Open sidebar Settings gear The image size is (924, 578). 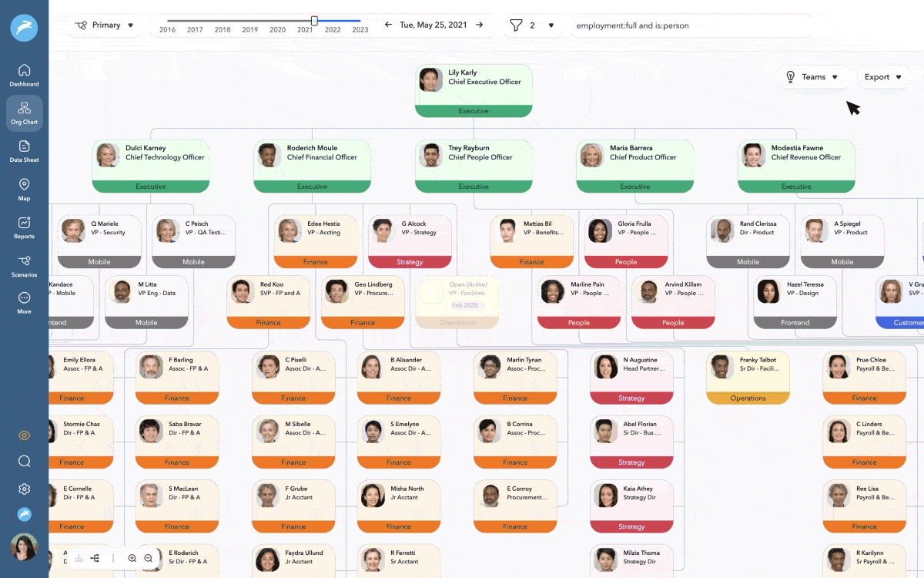(x=24, y=489)
